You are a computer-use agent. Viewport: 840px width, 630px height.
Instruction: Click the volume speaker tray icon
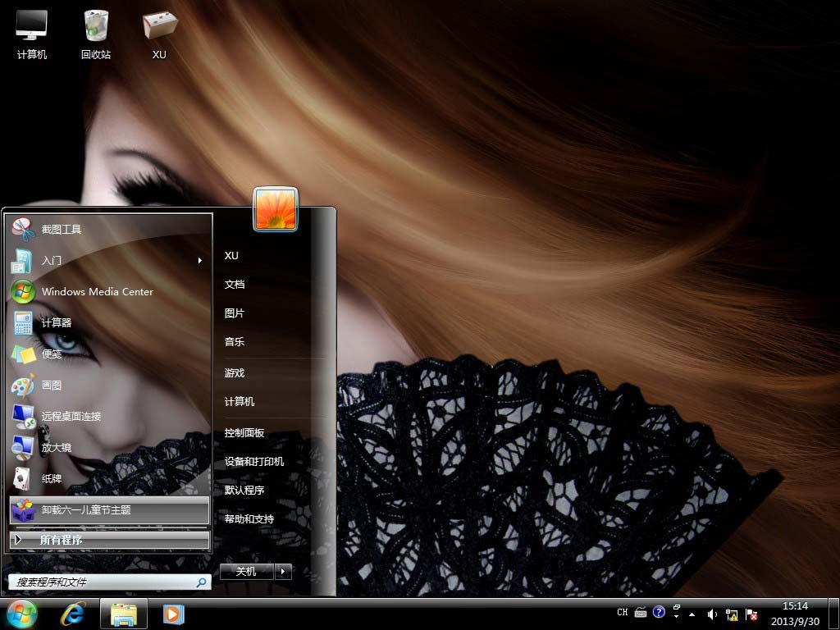(x=711, y=614)
